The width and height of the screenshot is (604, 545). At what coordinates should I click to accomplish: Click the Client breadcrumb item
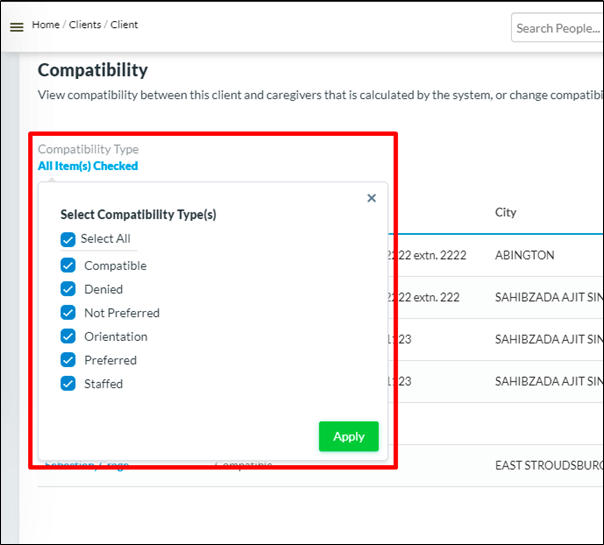point(124,25)
